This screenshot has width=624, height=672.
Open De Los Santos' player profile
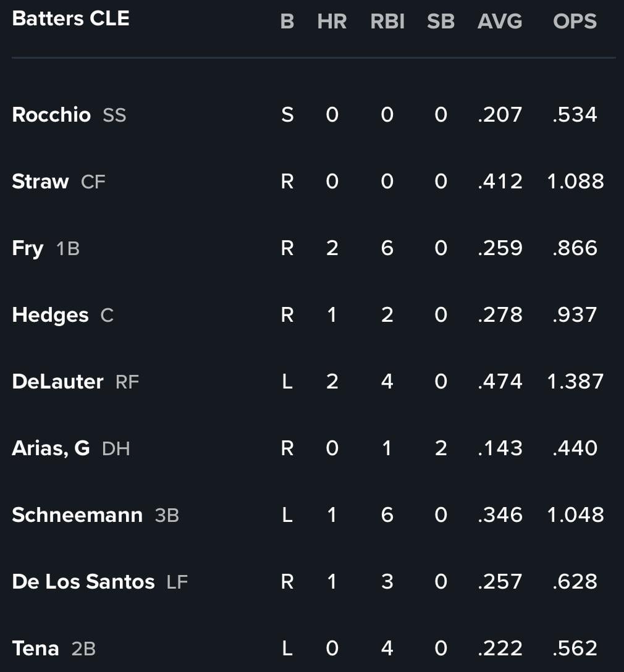pos(83,582)
